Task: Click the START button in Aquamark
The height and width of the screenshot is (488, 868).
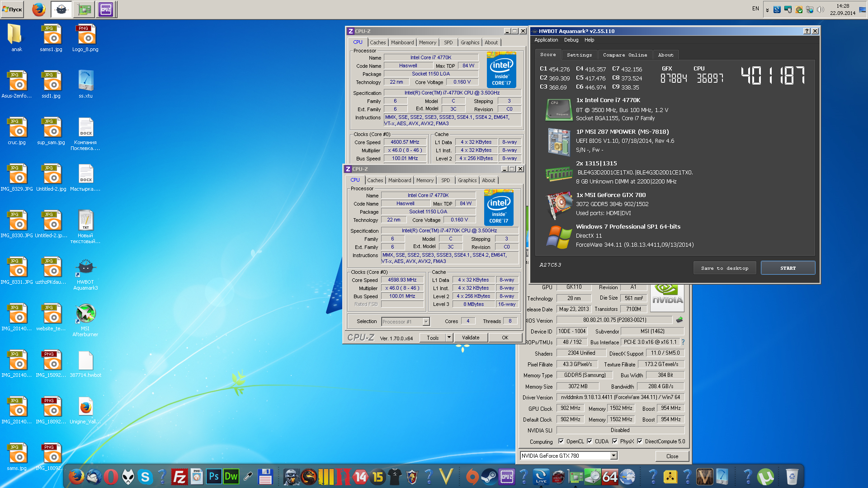Action: [788, 268]
